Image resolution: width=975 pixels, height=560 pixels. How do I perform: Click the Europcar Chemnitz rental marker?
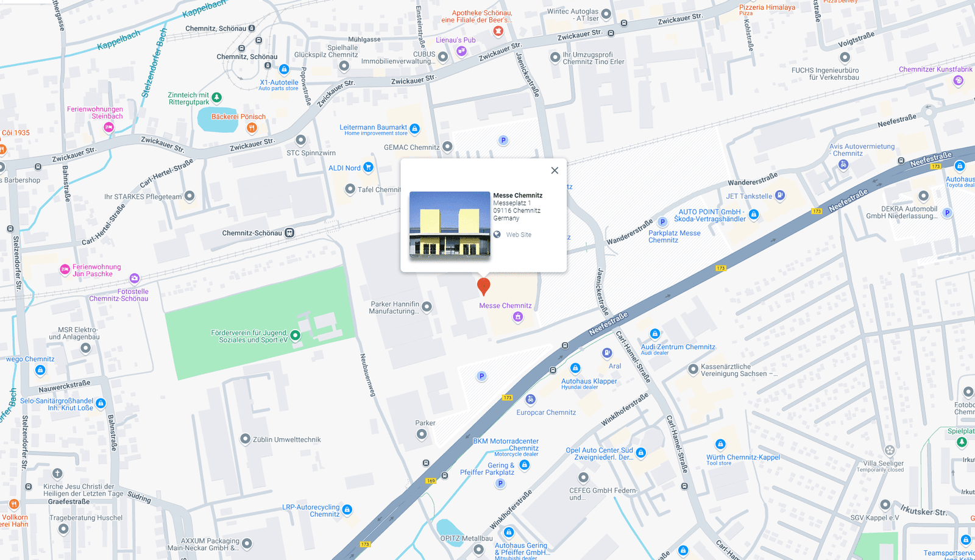(x=531, y=399)
